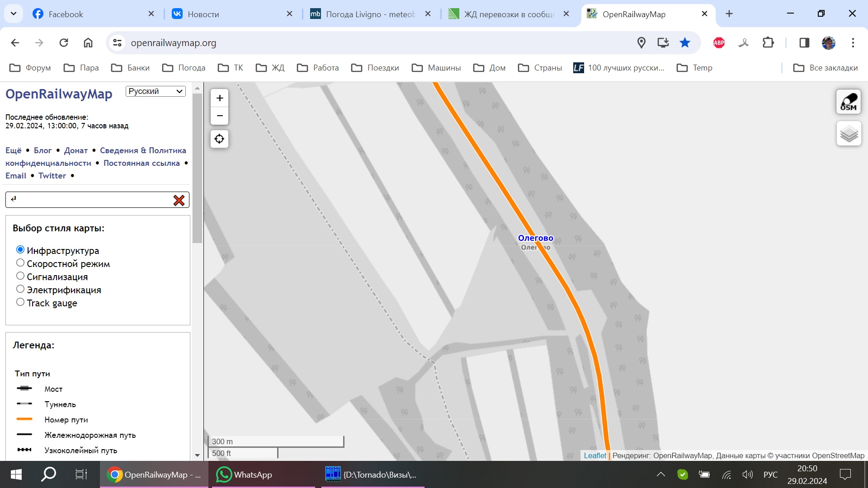The width and height of the screenshot is (868, 488).
Task: Click the locate-me crosshair button
Action: click(x=220, y=139)
